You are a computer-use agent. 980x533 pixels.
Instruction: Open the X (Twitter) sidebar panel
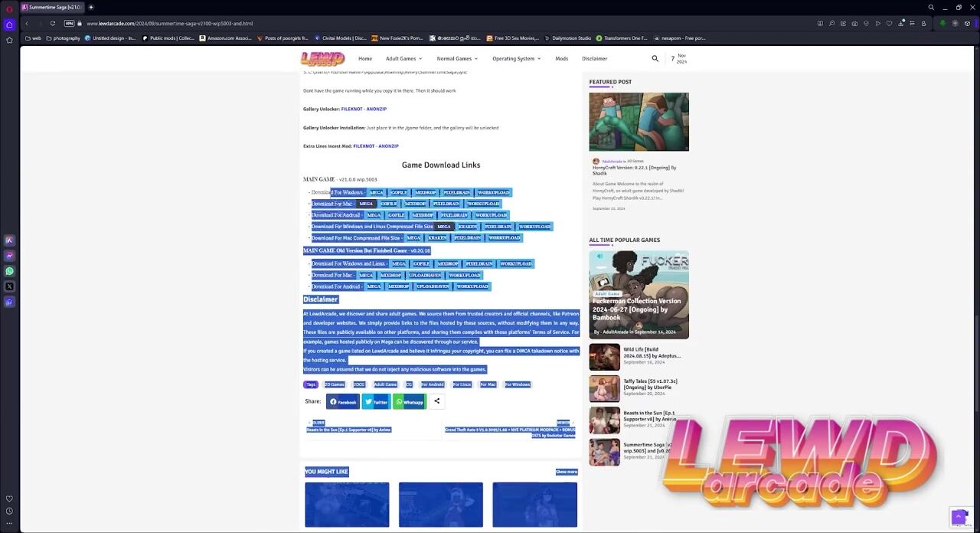(9, 286)
